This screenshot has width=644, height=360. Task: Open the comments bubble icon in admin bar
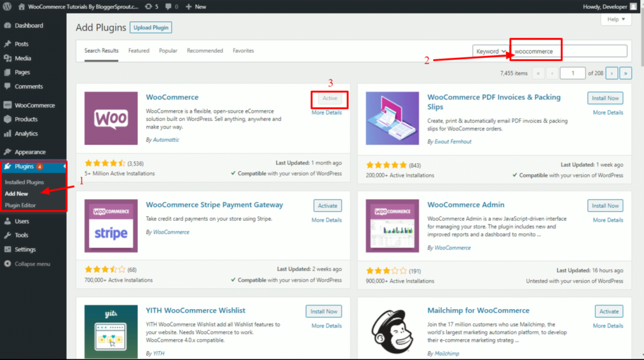point(169,6)
